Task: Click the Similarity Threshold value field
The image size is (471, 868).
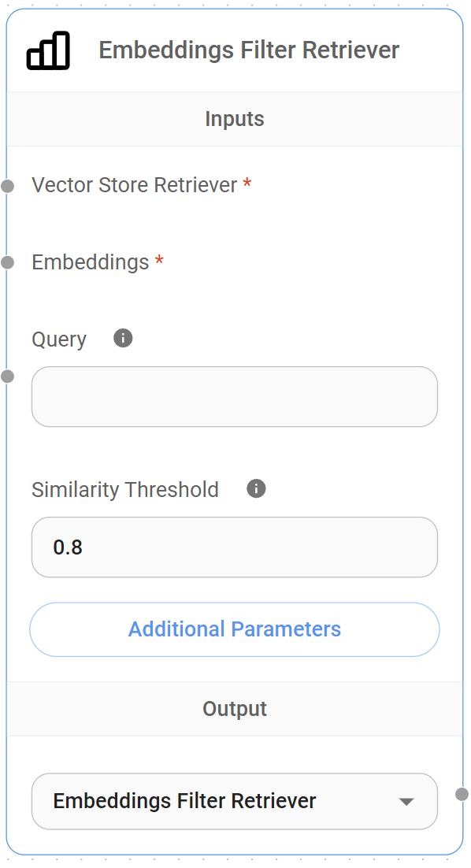Action: (x=234, y=547)
